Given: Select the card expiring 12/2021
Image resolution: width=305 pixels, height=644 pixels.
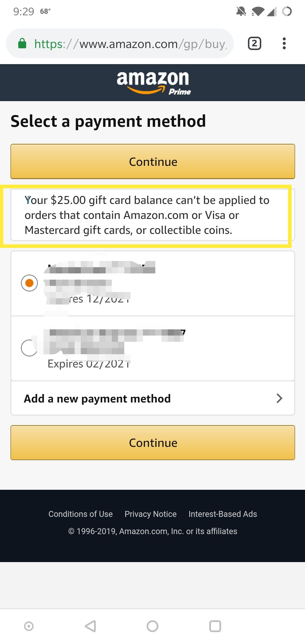Looking at the screenshot, I should (x=29, y=283).
